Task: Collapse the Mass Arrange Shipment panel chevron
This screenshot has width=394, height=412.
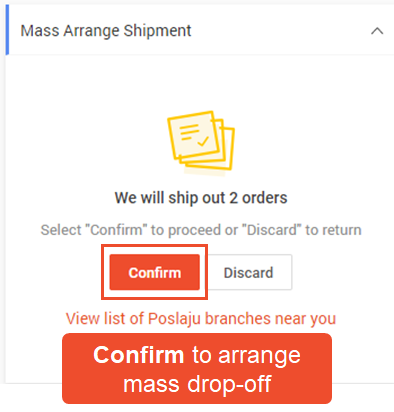Action: 377,31
